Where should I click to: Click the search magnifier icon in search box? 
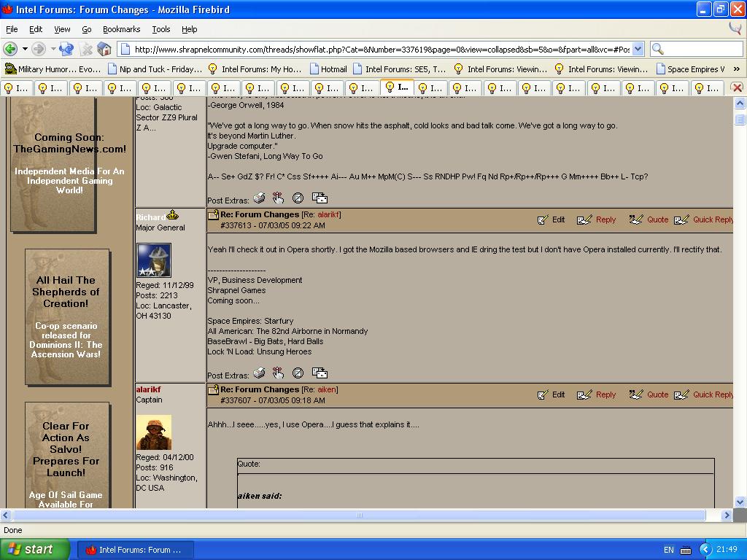[657, 49]
